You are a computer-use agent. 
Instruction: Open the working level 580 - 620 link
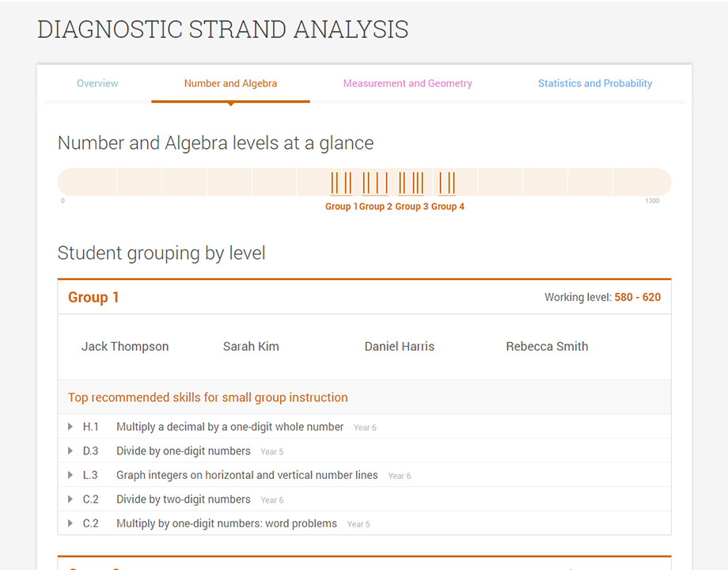pyautogui.click(x=638, y=297)
